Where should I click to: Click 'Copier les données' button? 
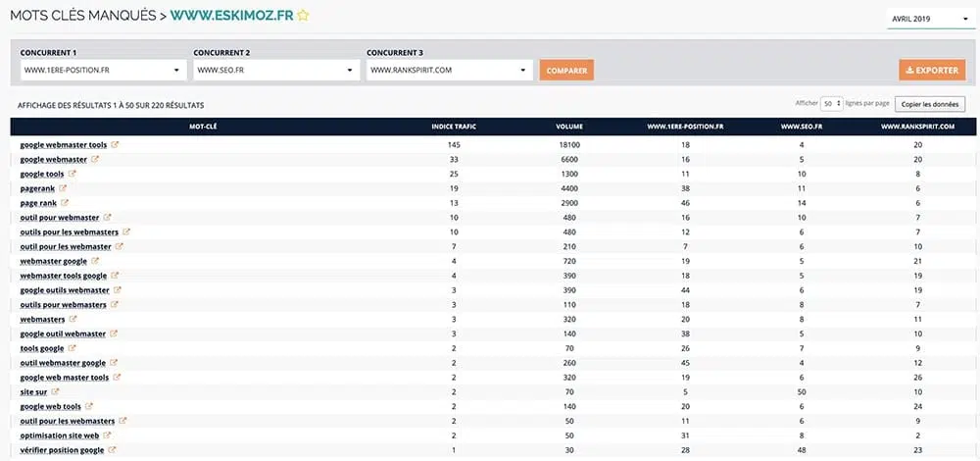coord(930,104)
